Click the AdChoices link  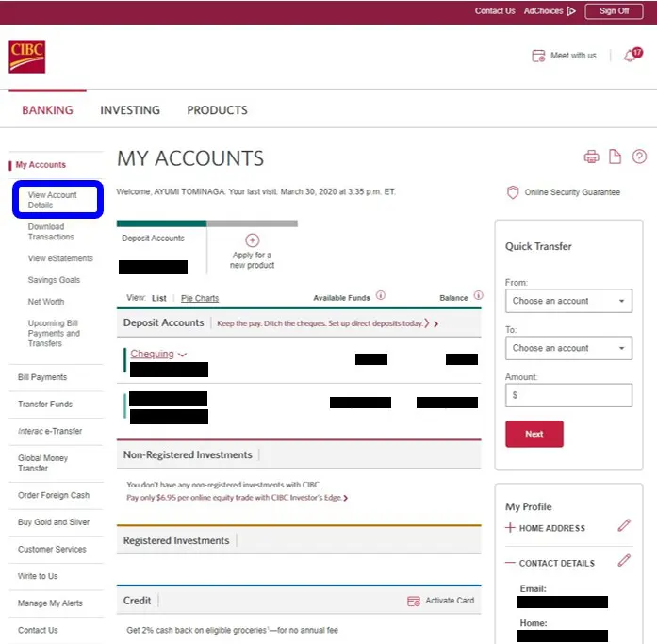coord(543,11)
